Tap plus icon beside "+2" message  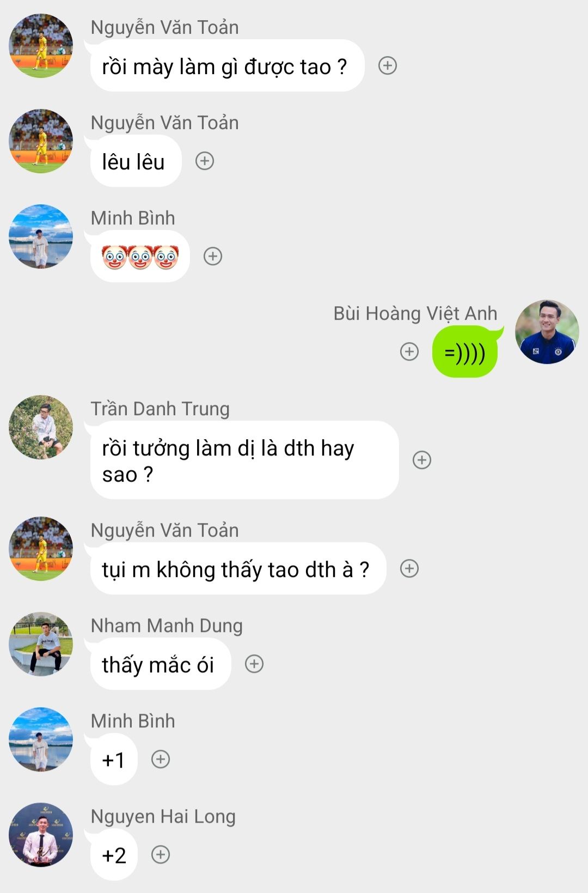coord(161,854)
